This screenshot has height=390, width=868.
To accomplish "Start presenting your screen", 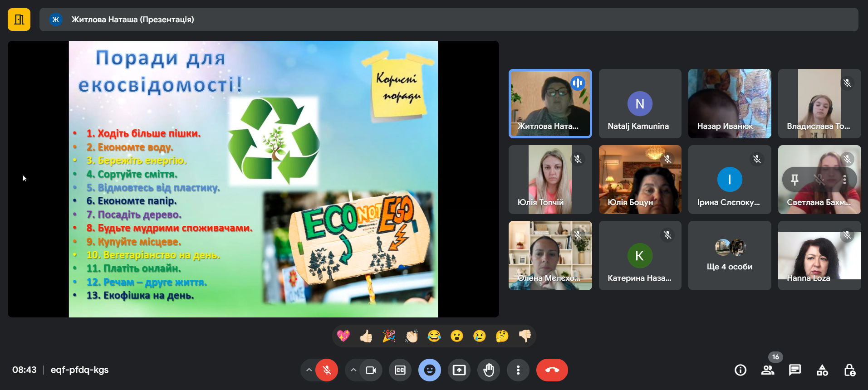I will click(x=459, y=370).
